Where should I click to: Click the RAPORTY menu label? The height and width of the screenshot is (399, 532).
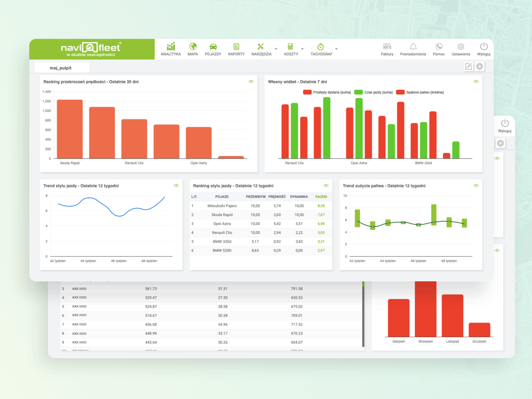point(236,54)
